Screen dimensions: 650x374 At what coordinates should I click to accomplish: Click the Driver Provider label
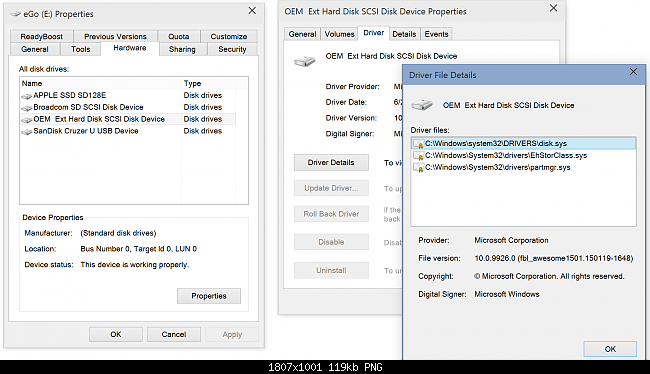pos(352,87)
